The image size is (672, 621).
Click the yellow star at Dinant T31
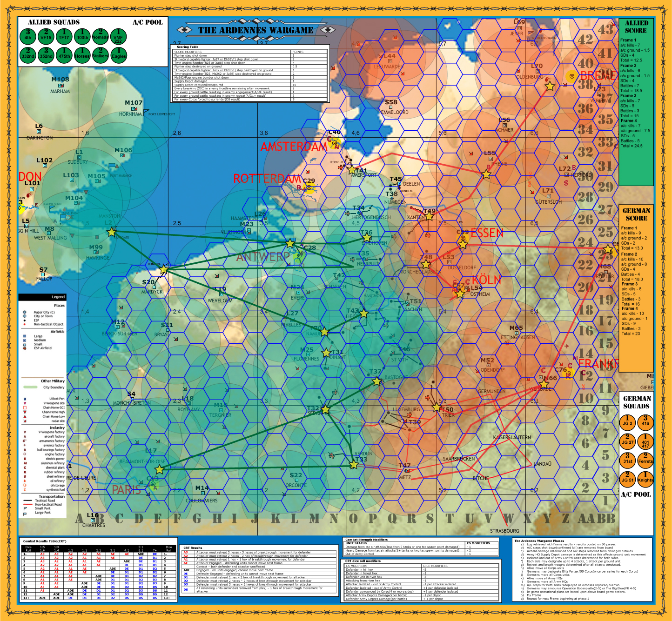point(327,353)
